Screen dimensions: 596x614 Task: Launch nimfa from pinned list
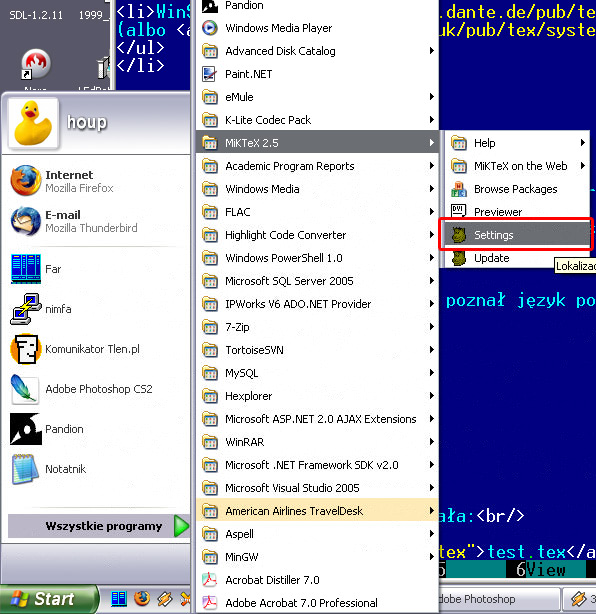click(96, 309)
